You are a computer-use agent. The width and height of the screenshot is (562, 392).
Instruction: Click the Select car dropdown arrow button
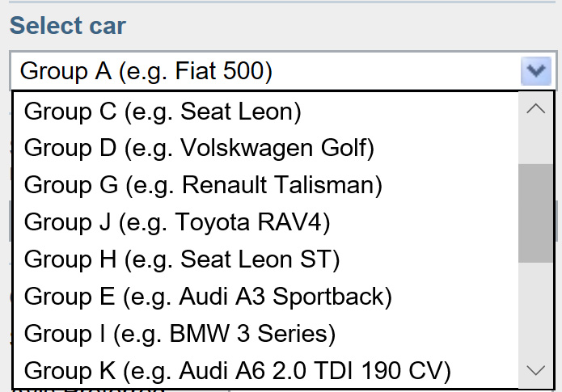click(x=535, y=72)
